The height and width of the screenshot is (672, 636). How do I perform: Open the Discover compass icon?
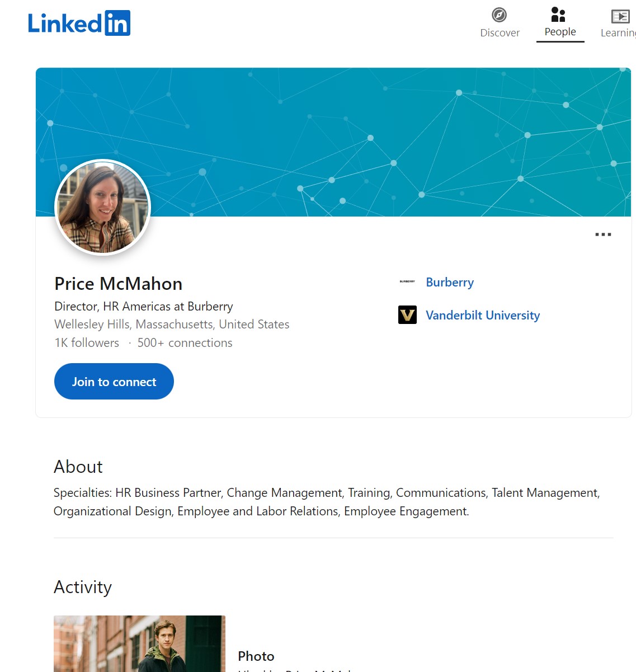(x=500, y=15)
